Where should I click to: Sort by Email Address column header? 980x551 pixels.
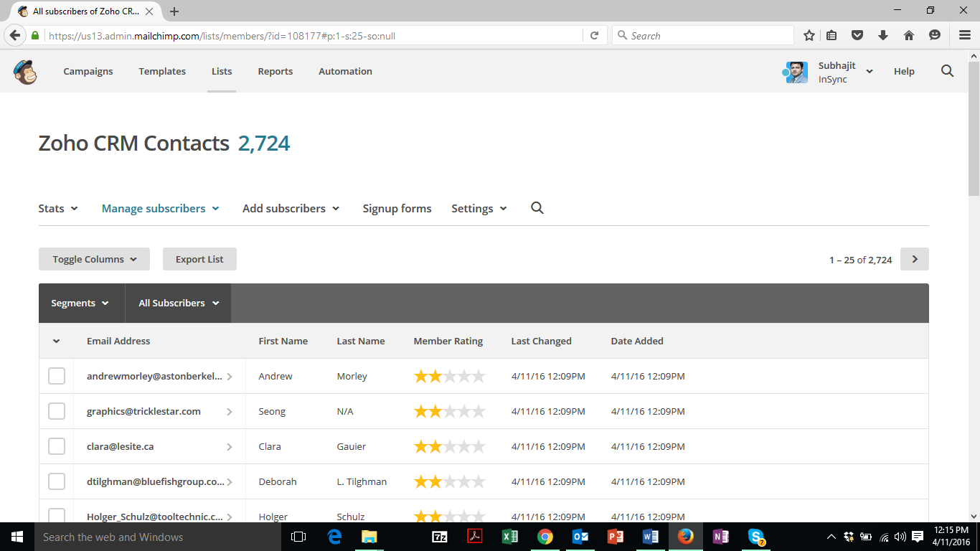(118, 341)
